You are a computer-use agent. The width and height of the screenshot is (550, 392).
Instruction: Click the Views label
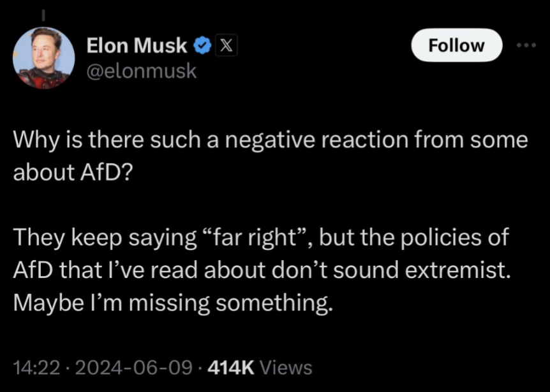click(x=287, y=367)
